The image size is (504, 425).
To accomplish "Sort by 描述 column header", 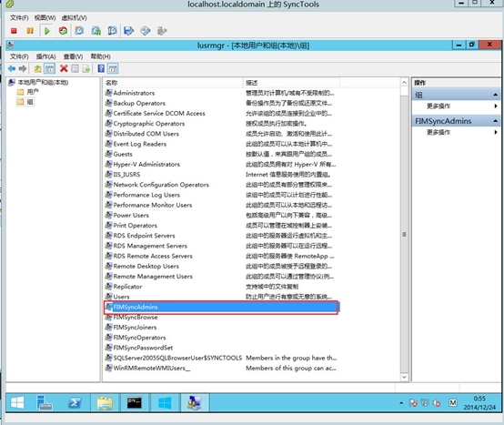I will click(x=291, y=83).
